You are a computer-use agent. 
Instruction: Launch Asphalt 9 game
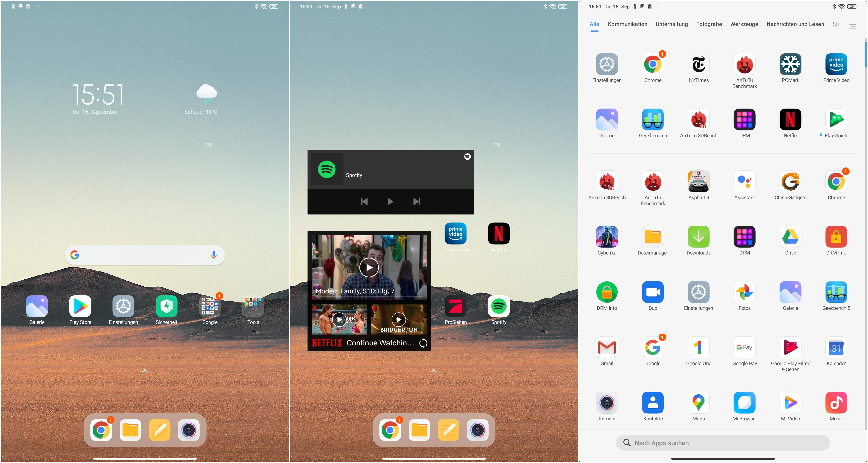(699, 181)
